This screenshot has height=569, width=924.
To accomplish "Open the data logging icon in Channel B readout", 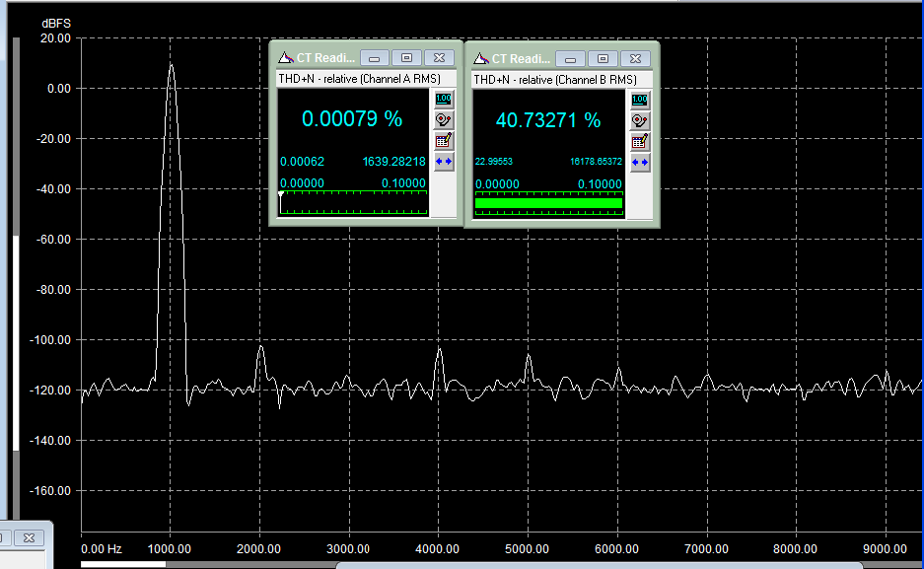I will pos(639,141).
